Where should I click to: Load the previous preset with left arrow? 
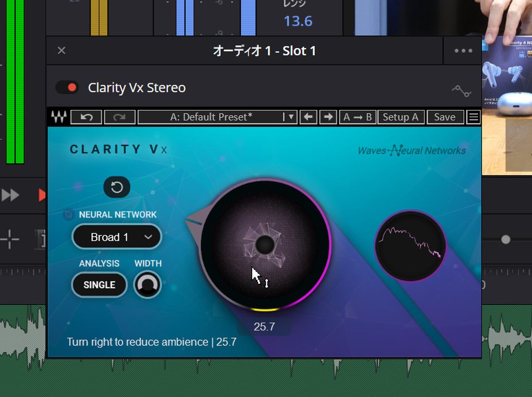[308, 117]
